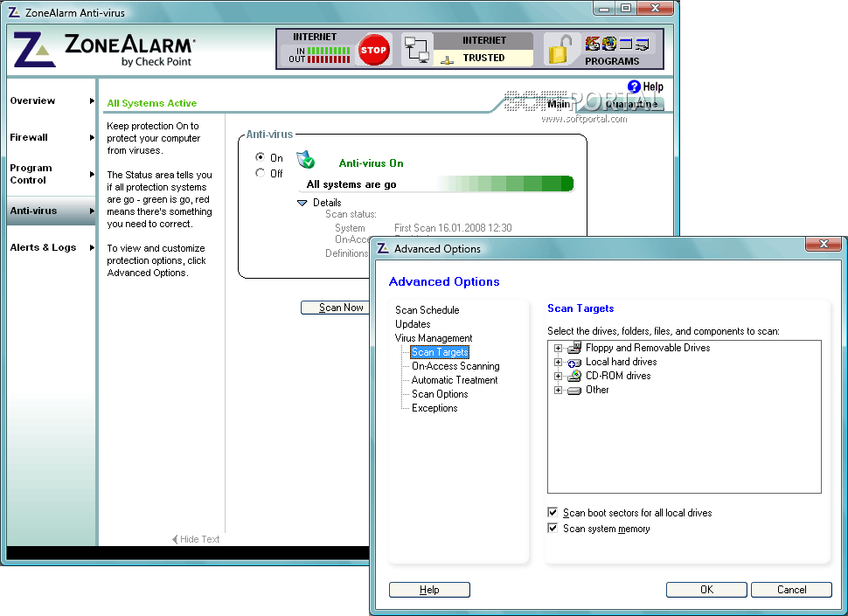The height and width of the screenshot is (616, 848).
Task: Switch to the Main tab
Action: pyautogui.click(x=558, y=104)
